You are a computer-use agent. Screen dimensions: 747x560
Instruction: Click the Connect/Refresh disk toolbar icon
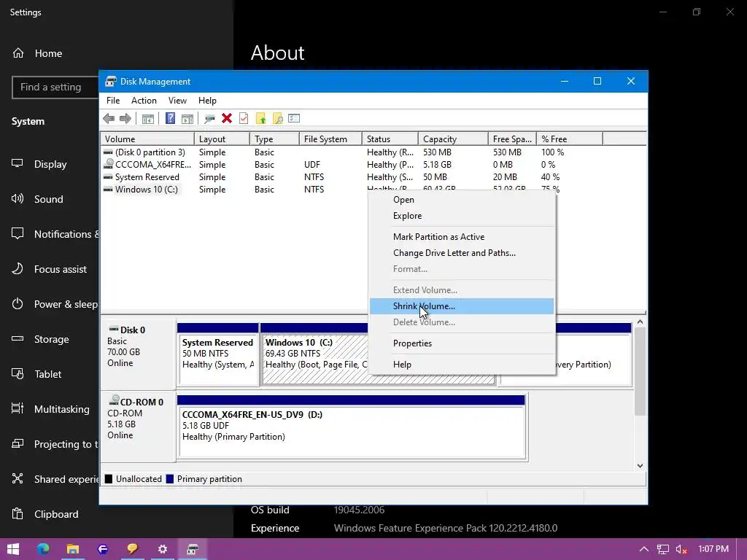point(209,119)
